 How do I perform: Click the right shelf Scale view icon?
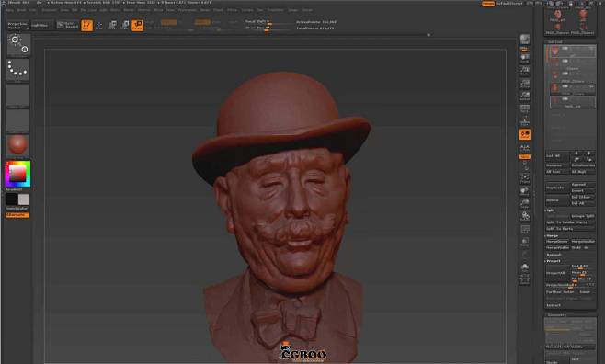[x=525, y=203]
